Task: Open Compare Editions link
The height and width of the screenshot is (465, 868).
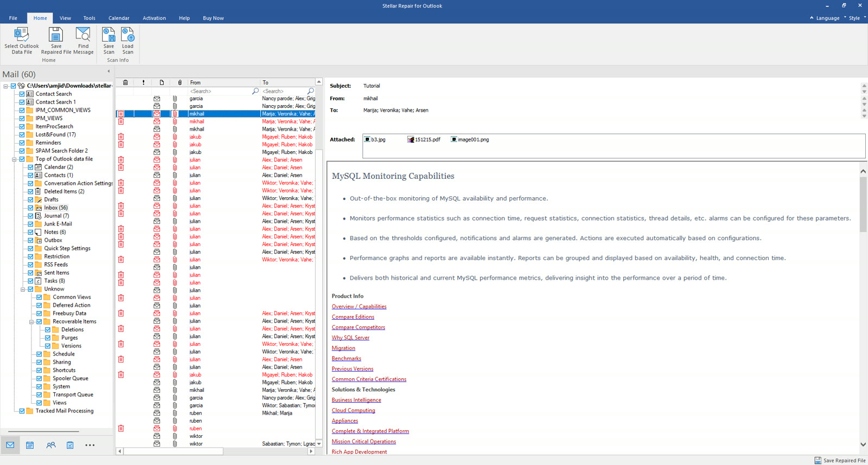Action: click(x=353, y=317)
